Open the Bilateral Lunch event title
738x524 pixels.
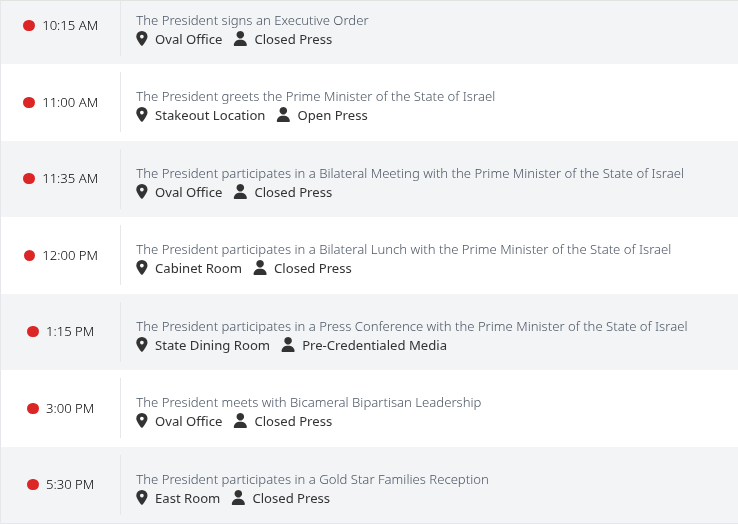point(403,250)
